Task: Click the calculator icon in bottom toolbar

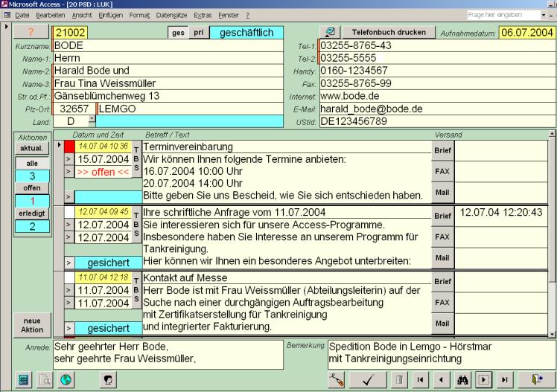Action: 24,379
